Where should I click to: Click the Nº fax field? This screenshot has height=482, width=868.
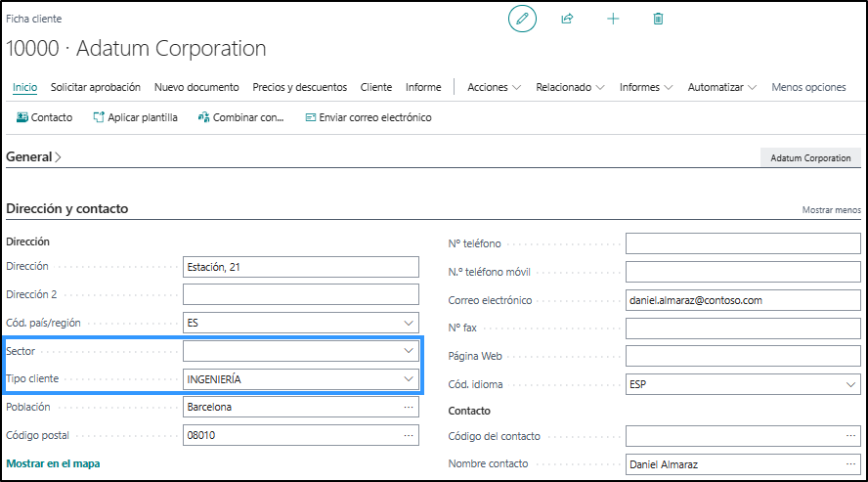pyautogui.click(x=743, y=329)
